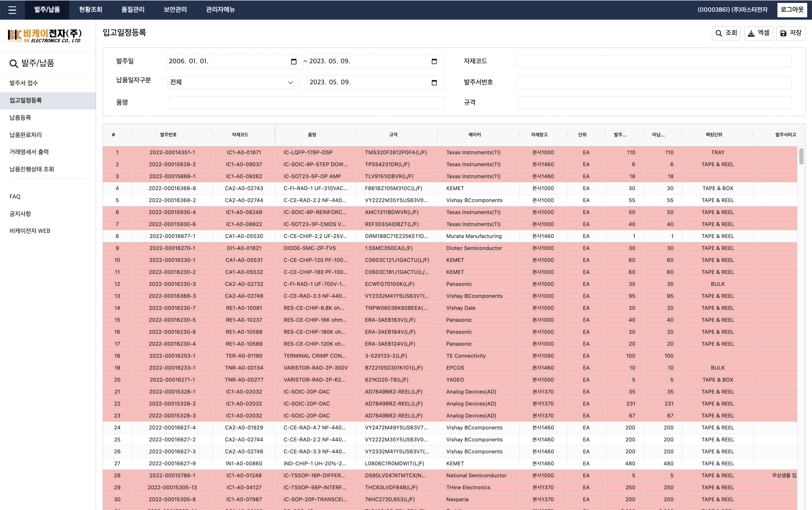Click spec ECWFG70105K(L/F)
This screenshot has height=510, width=812.
coord(390,284)
